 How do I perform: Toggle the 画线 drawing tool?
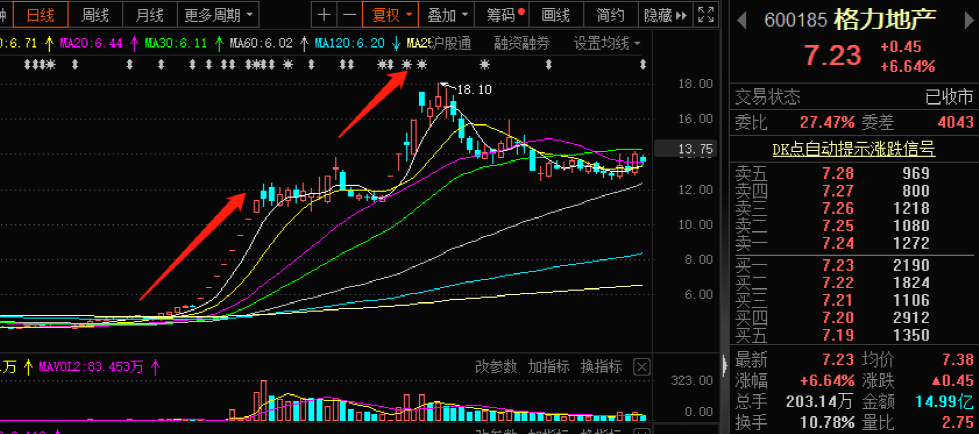click(x=555, y=15)
